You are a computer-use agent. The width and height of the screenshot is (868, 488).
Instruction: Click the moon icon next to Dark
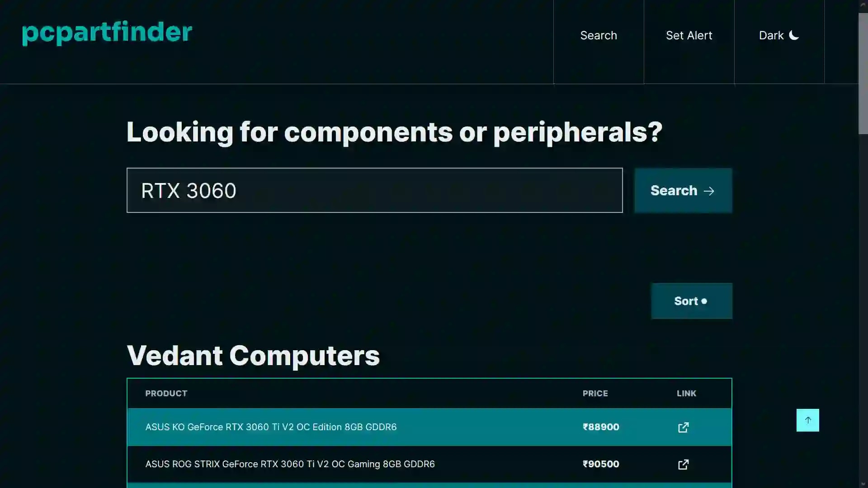click(x=794, y=35)
